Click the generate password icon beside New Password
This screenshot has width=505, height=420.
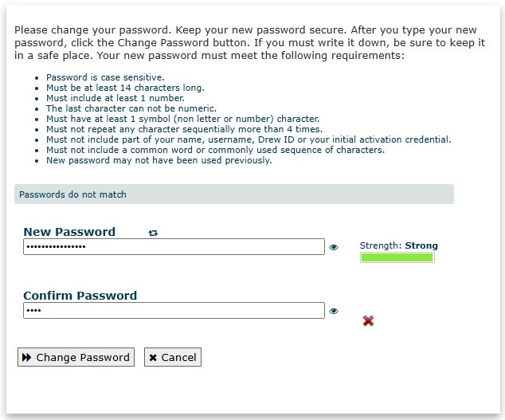pos(153,233)
